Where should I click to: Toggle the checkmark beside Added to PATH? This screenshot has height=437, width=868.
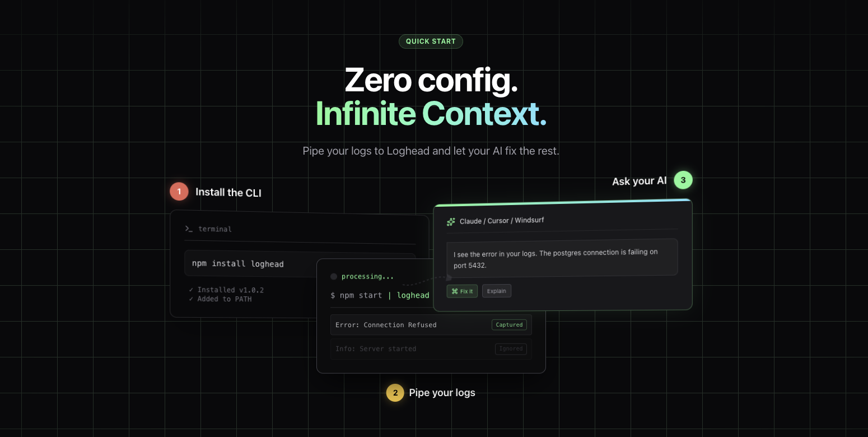(192, 299)
